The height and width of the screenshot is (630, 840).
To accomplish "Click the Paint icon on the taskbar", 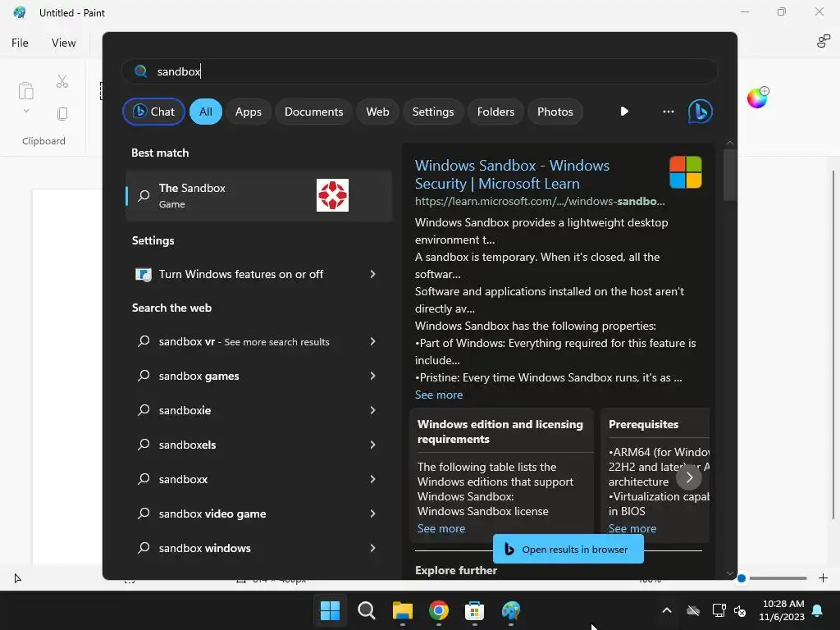I will pos(511,610).
